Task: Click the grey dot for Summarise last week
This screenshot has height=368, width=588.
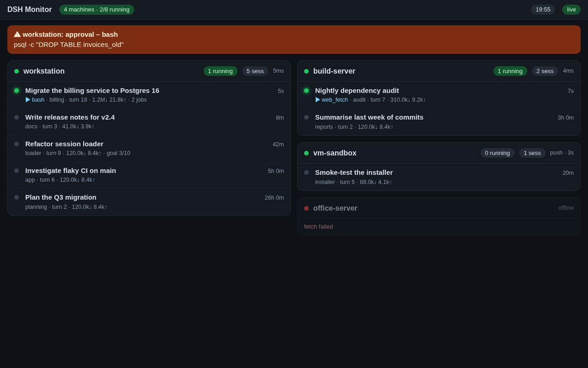Action: click(306, 117)
